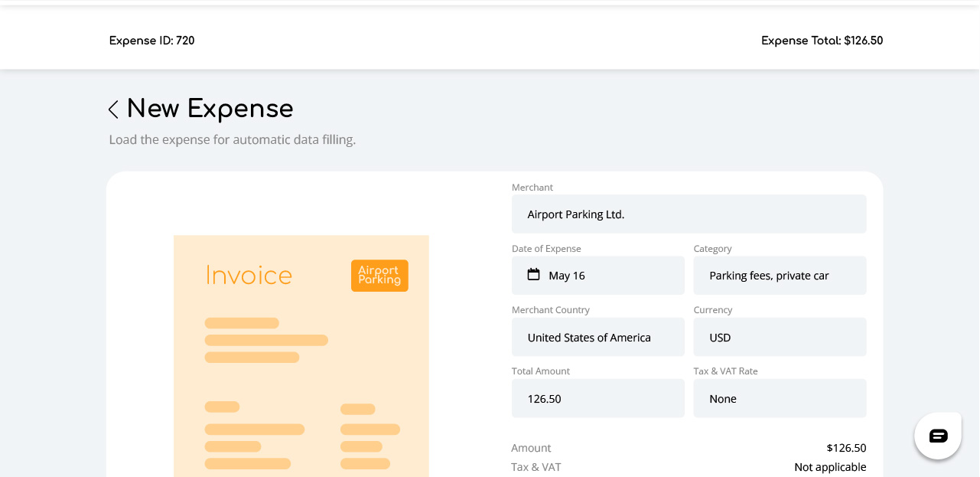Select the Expense ID: 720 text
This screenshot has width=980, height=477.
coord(152,41)
